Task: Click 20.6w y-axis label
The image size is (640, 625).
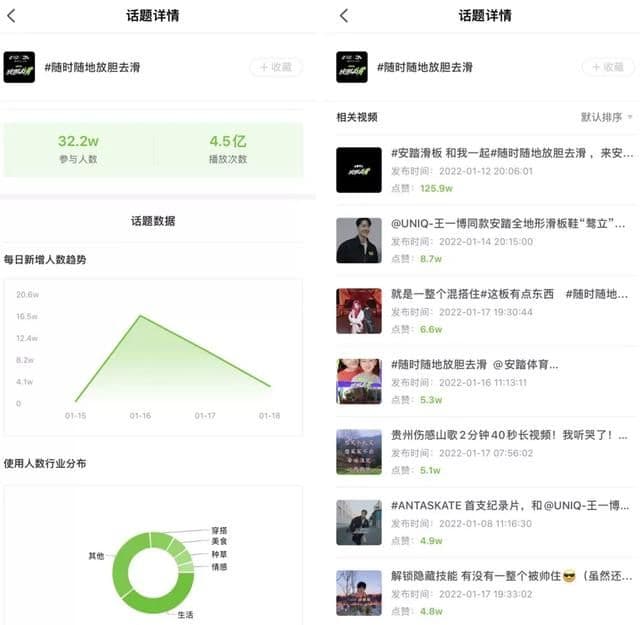Action: point(27,295)
